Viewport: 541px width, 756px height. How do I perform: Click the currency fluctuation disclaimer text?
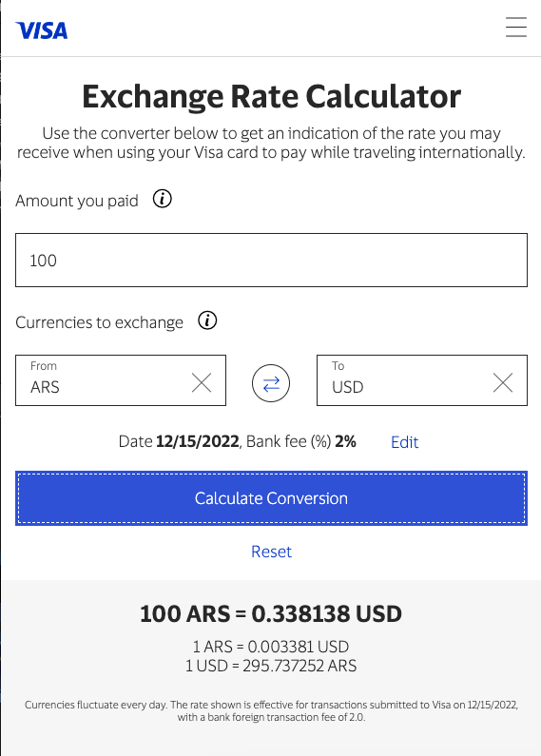tap(272, 710)
